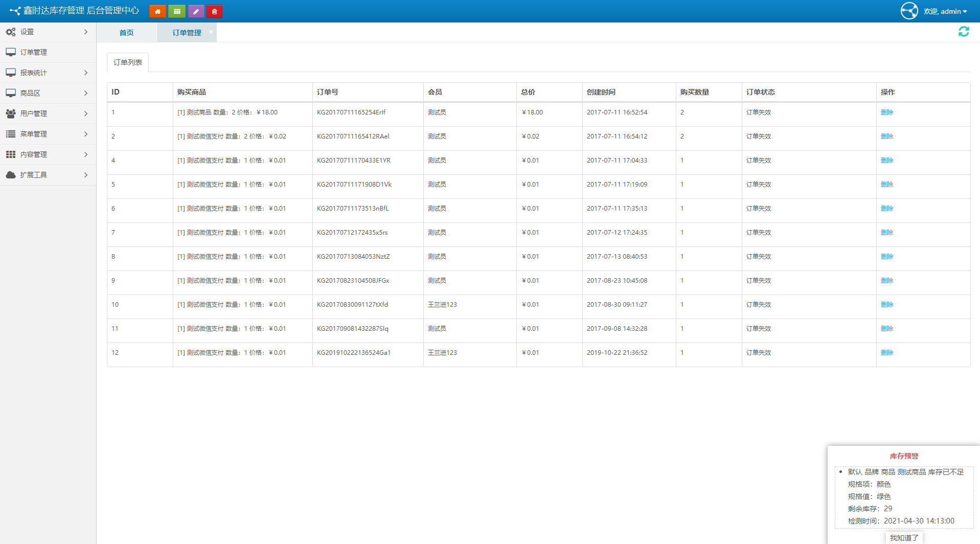
Task: Click the green refresh icon
Action: coord(963,32)
